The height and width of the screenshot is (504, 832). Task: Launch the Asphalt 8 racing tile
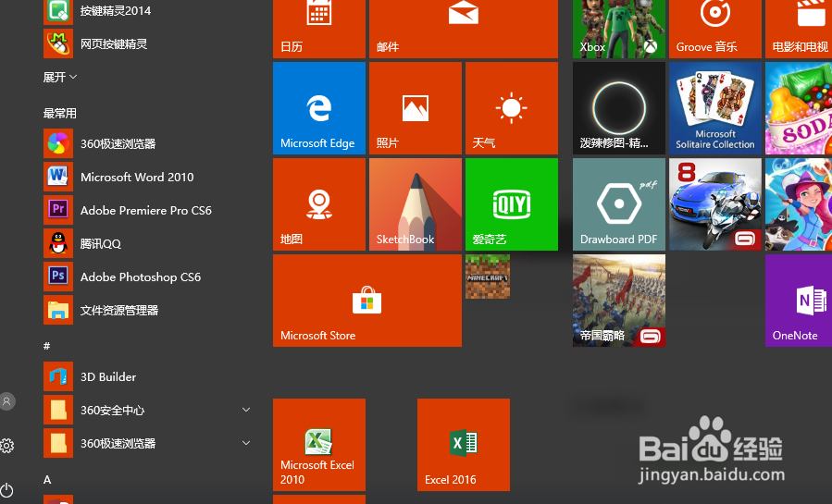click(x=714, y=204)
